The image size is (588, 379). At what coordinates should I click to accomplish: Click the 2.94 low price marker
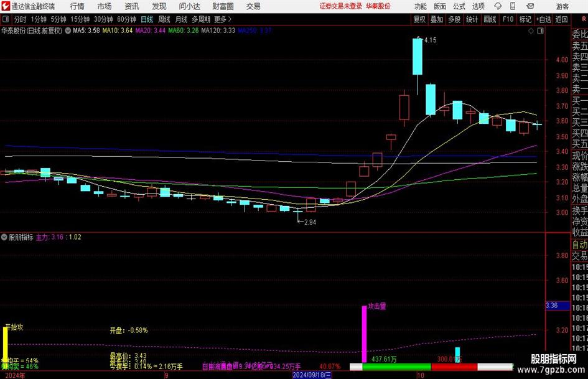click(310, 222)
